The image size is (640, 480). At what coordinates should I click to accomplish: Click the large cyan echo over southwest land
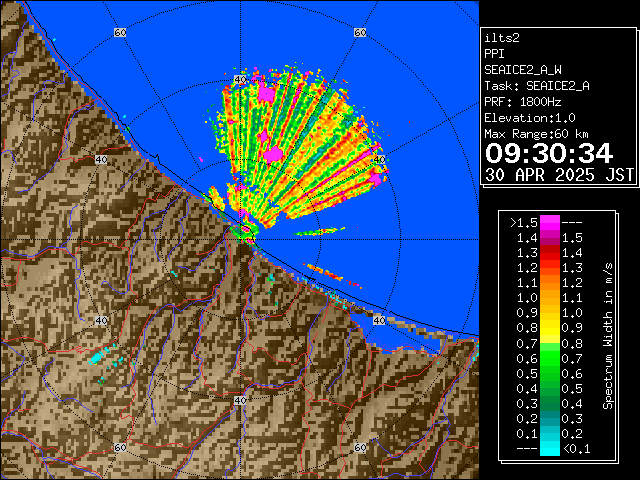97,358
